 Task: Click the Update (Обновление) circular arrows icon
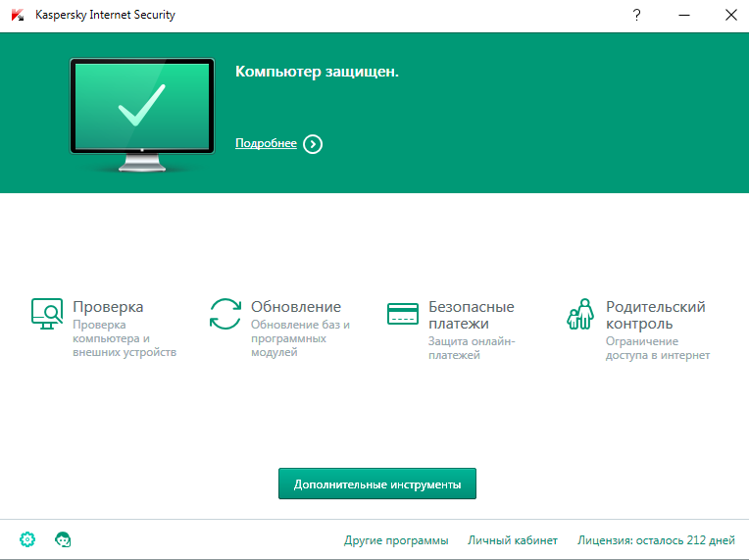225,314
